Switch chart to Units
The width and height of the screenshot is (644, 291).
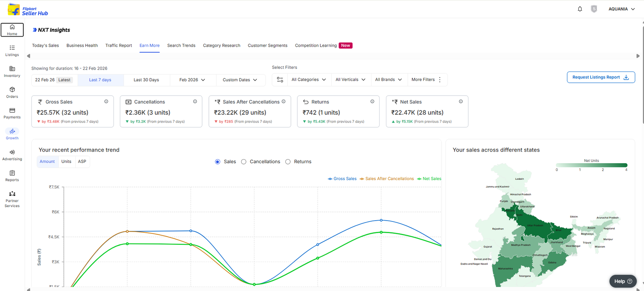[x=66, y=162]
